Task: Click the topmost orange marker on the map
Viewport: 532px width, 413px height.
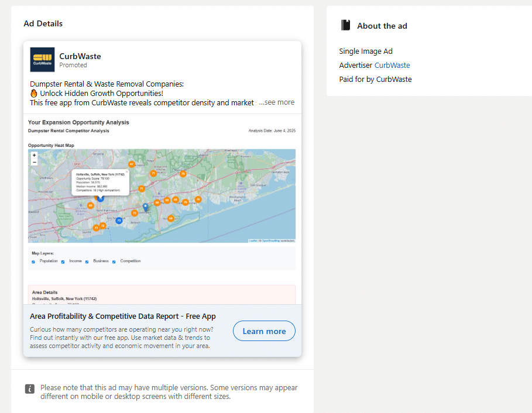Action: click(x=132, y=164)
